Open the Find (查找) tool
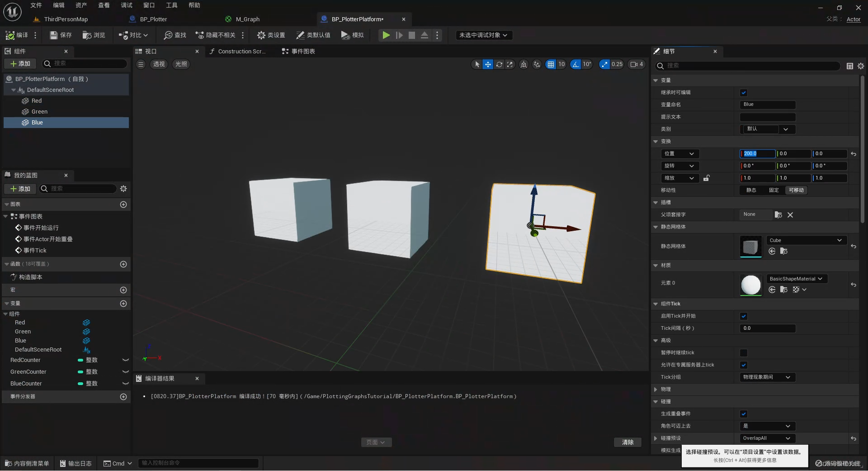The image size is (868, 471). (x=175, y=35)
